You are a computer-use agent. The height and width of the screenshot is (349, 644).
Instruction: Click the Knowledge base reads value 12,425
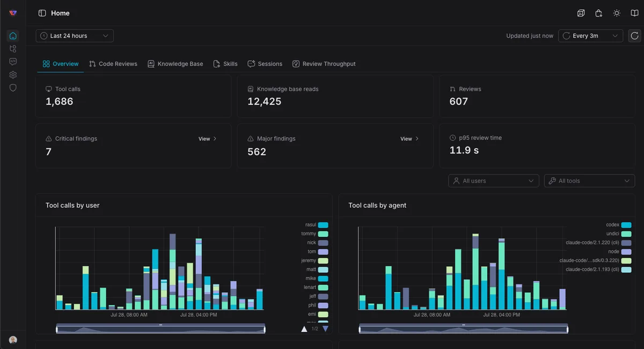(265, 101)
